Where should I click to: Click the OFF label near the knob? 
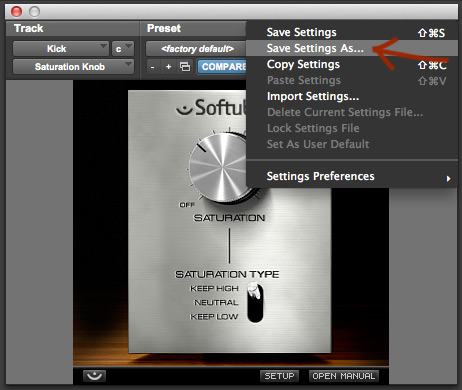click(x=187, y=205)
